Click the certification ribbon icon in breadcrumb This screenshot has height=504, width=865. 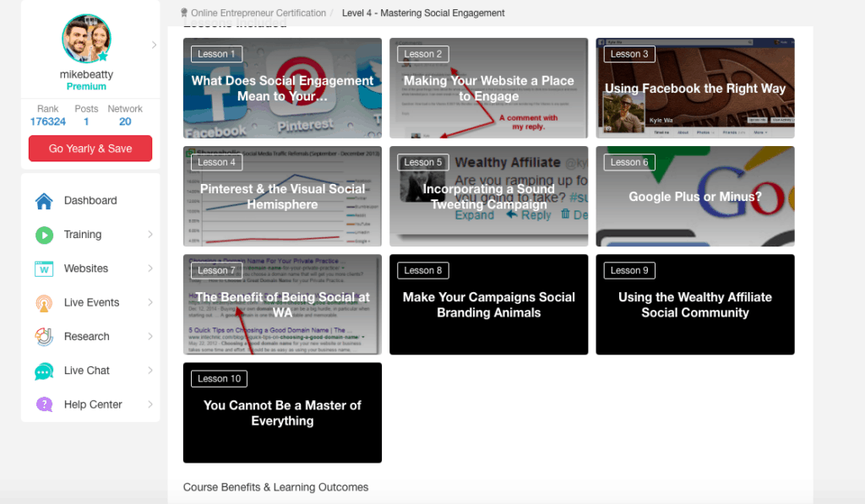(184, 13)
